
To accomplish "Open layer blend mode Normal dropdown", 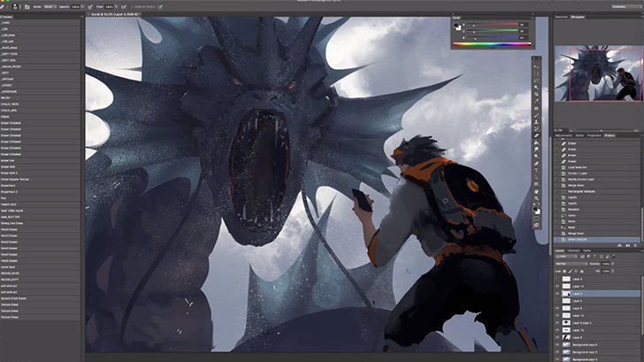I will 571,264.
